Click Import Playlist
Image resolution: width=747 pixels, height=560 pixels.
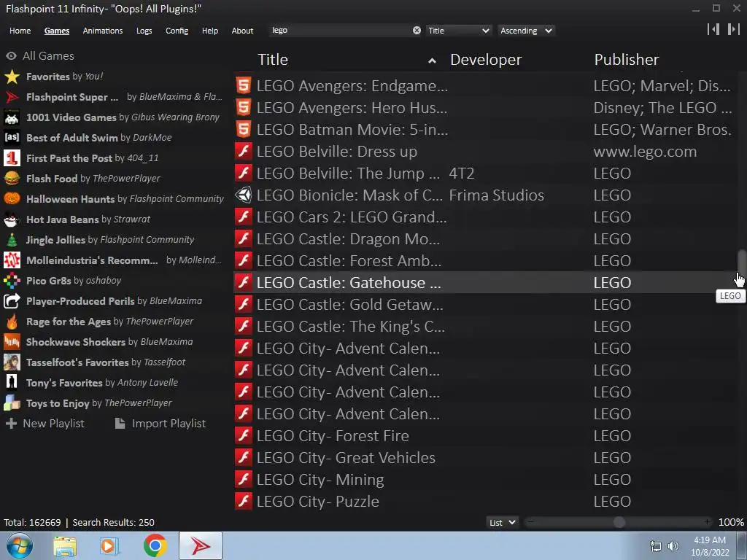(160, 424)
